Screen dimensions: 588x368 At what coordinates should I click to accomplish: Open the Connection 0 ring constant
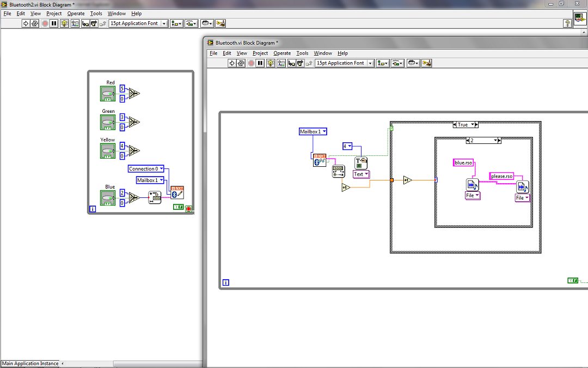pos(146,169)
